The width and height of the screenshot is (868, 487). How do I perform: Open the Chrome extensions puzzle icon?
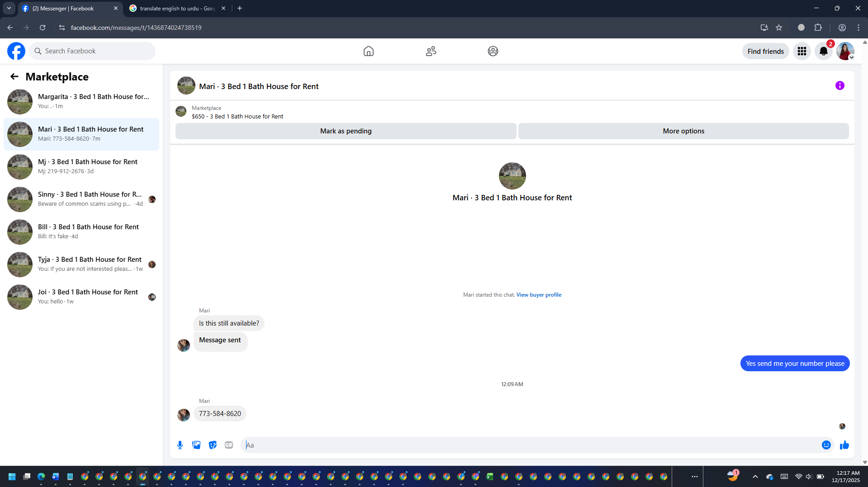pyautogui.click(x=818, y=28)
